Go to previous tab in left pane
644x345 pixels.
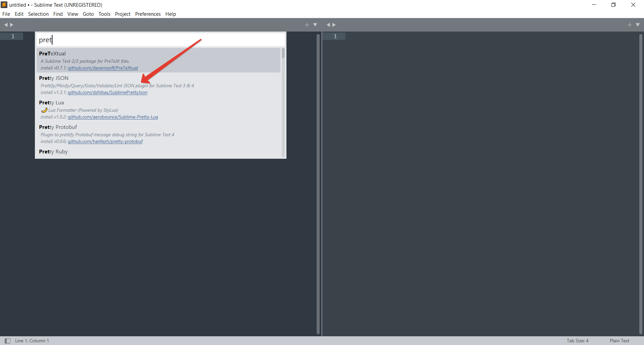point(6,25)
